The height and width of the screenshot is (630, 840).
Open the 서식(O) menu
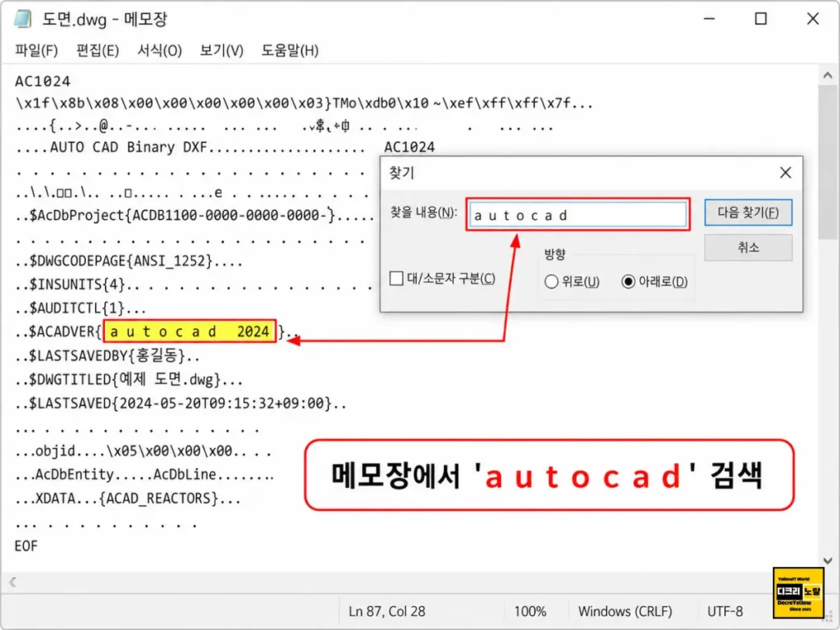(160, 50)
